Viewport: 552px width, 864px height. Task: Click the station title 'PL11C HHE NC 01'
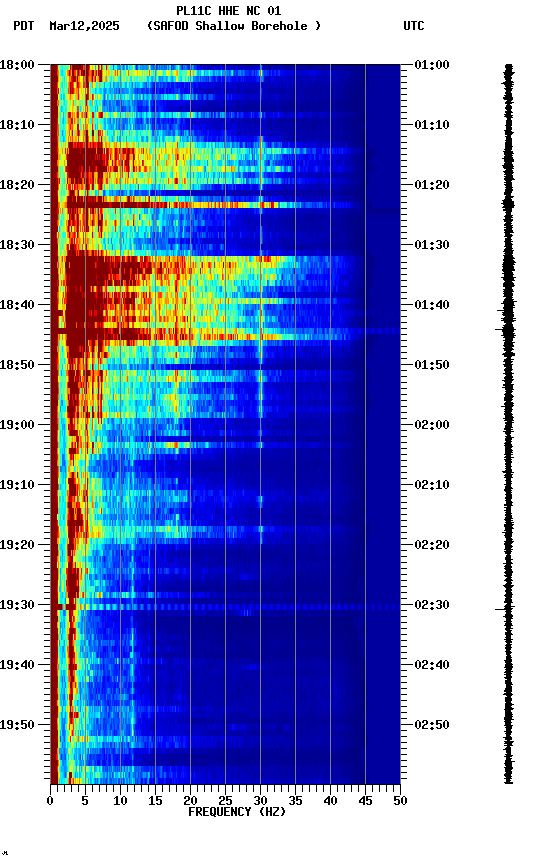(x=229, y=10)
